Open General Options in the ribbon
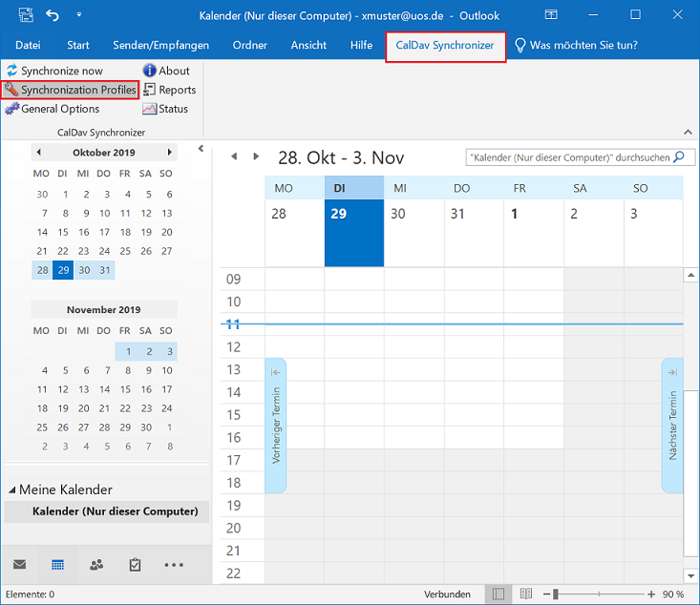700x605 pixels. [x=53, y=109]
